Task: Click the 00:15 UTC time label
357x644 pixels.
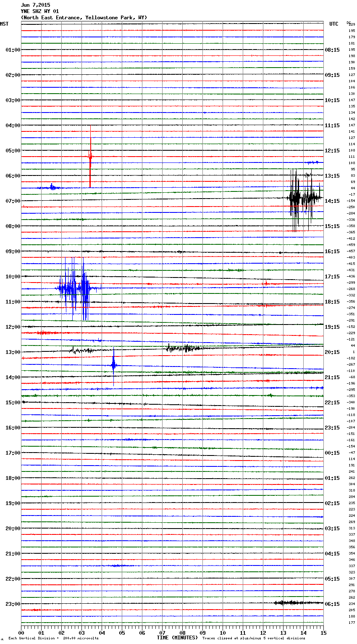Action: pyautogui.click(x=332, y=453)
